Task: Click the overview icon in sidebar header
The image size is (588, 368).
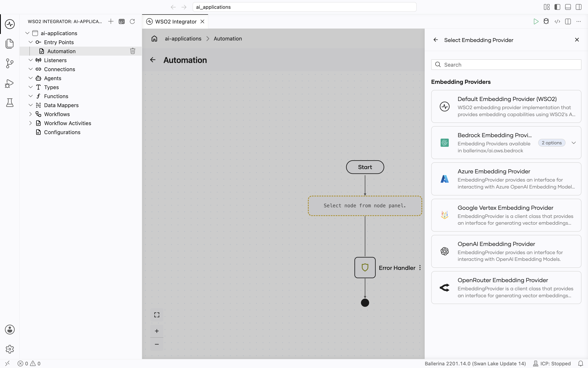Action: (x=121, y=21)
